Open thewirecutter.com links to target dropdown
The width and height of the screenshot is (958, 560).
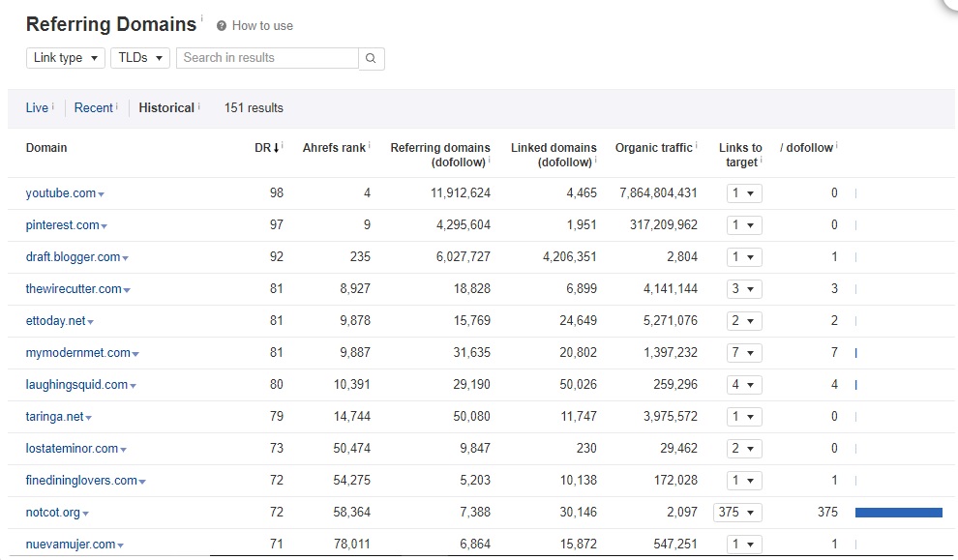(x=743, y=289)
